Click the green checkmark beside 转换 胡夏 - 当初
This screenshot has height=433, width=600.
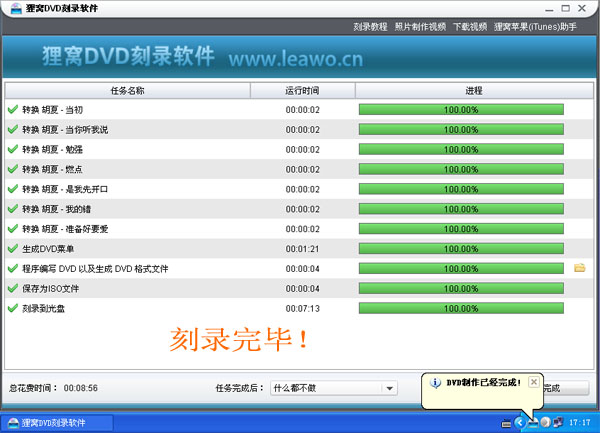[x=13, y=109]
